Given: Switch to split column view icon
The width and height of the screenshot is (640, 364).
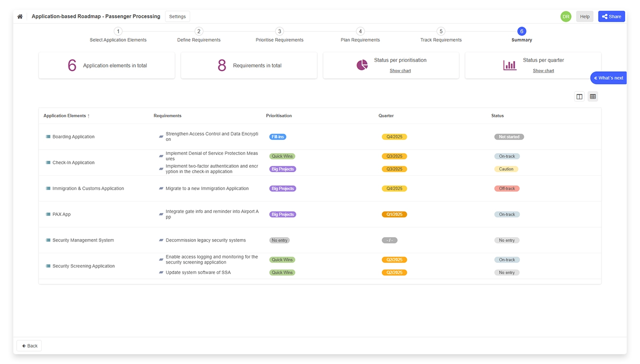Looking at the screenshot, I should [579, 97].
